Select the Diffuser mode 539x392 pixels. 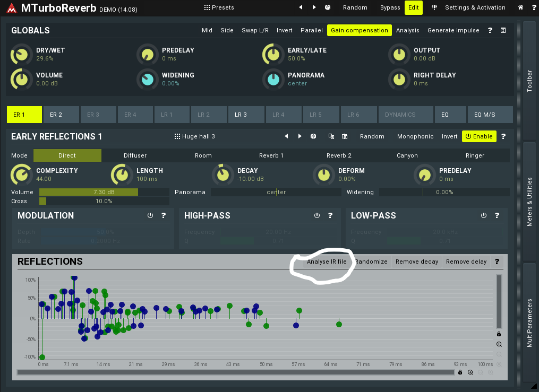coord(135,155)
